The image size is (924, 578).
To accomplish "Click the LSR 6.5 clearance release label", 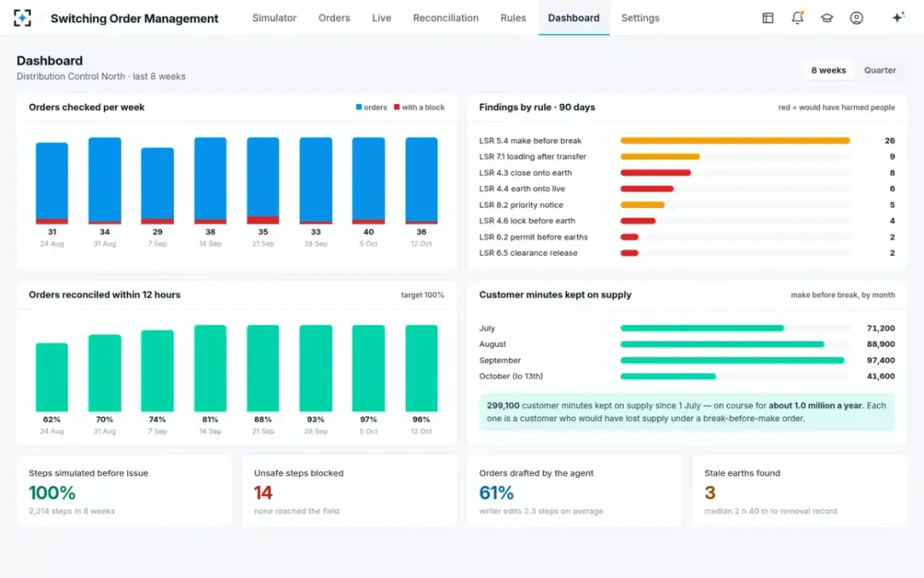I will click(x=528, y=253).
